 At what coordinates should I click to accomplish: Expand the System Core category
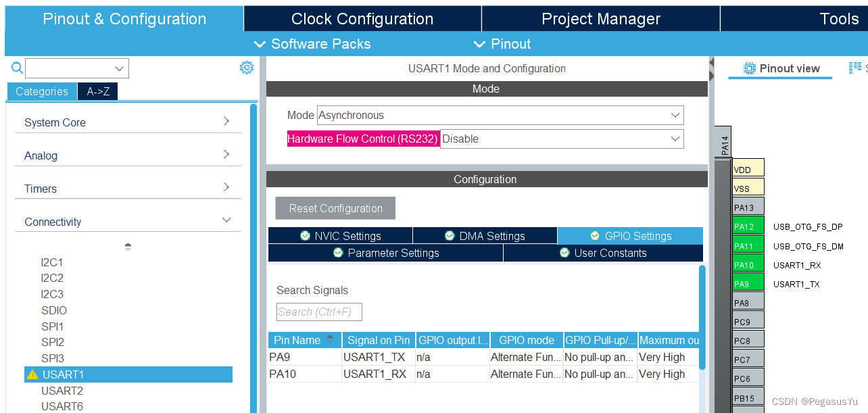[127, 122]
